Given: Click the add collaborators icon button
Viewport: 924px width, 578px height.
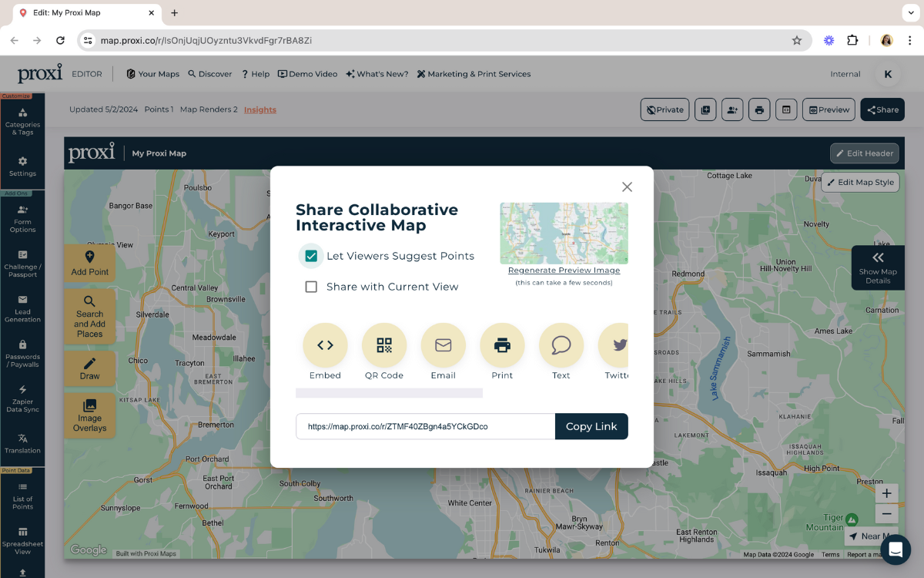Looking at the screenshot, I should pyautogui.click(x=732, y=109).
